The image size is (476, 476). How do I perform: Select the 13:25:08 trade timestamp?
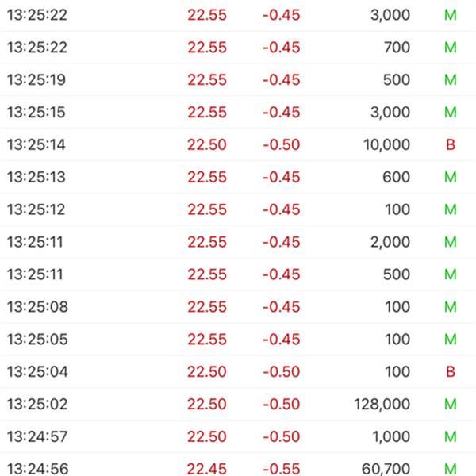(36, 307)
